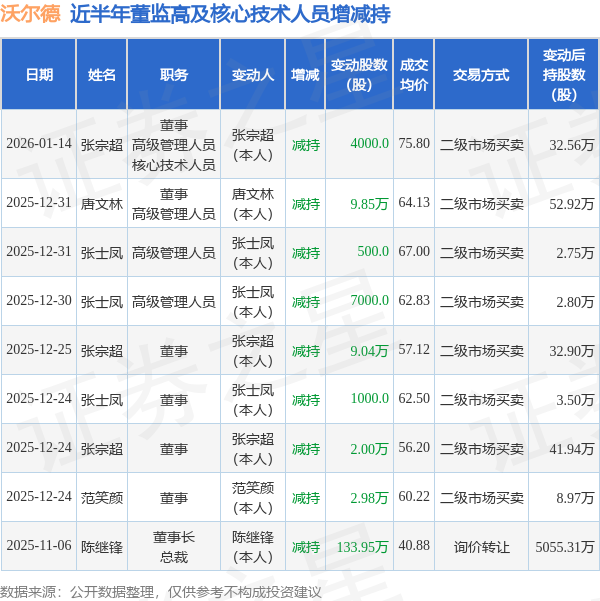600x601 pixels.
Task: Click the average price 57.12
Action: coord(414,350)
